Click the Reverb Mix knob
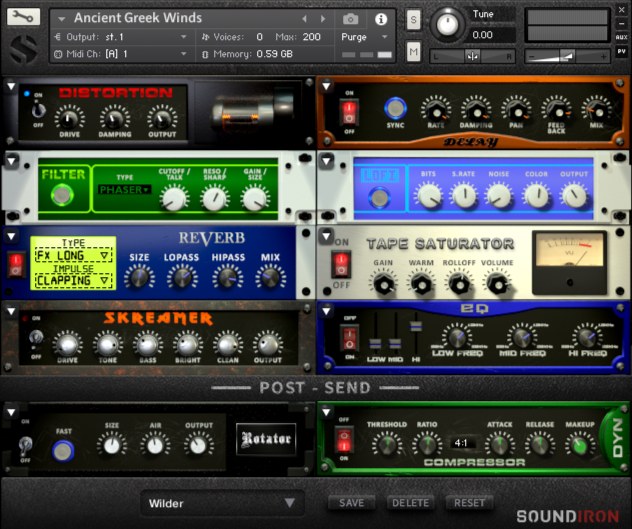The image size is (632, 529). tap(270, 277)
